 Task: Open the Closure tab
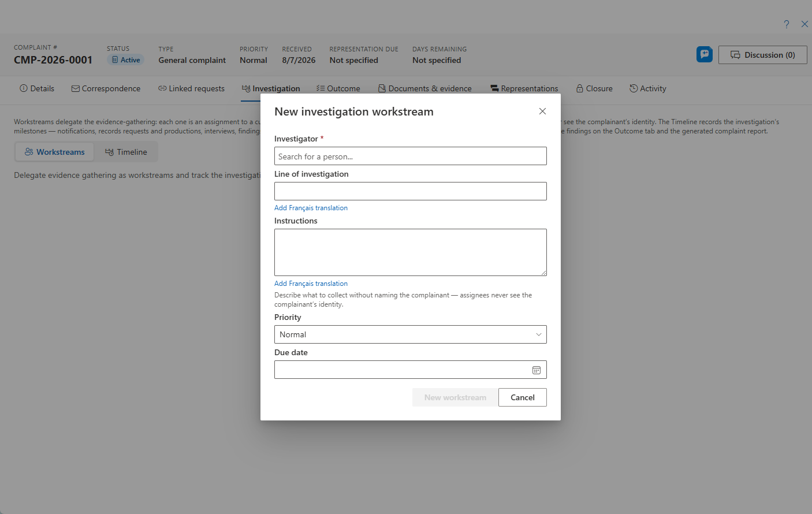click(x=594, y=88)
